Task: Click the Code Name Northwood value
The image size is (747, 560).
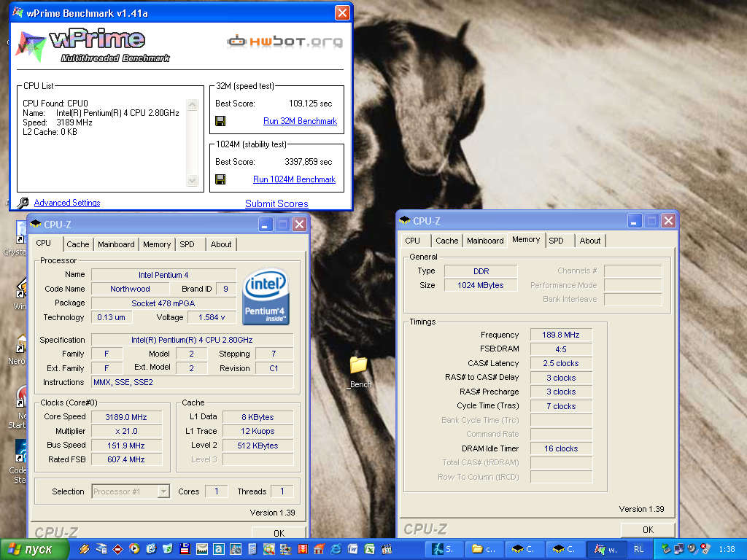Action: tap(130, 289)
